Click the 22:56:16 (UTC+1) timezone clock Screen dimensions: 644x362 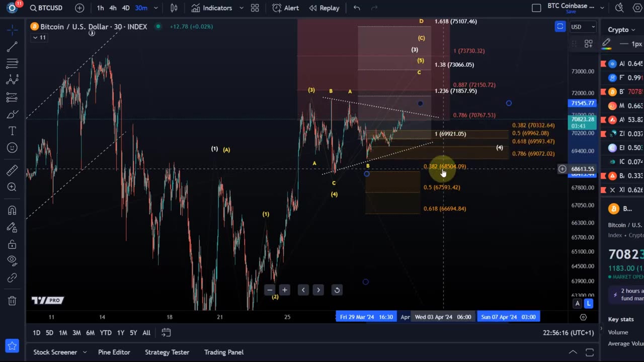tap(569, 333)
